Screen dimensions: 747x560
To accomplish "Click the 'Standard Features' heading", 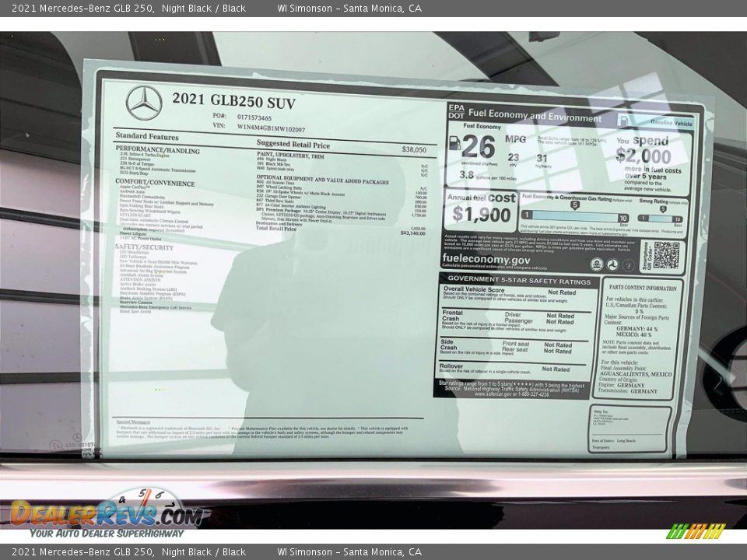I will [147, 136].
